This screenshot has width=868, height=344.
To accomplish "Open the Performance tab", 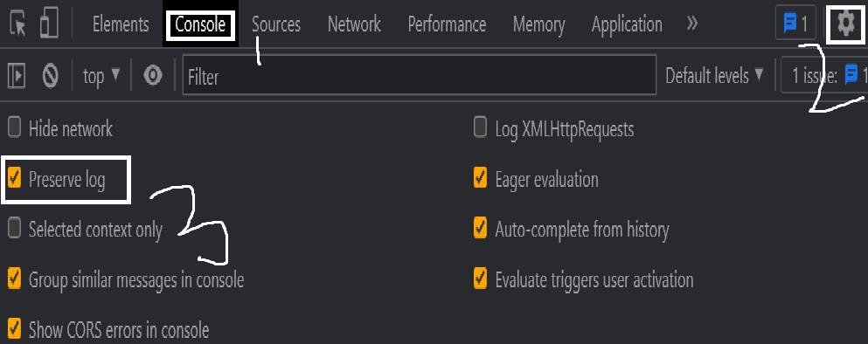I will pos(447,24).
